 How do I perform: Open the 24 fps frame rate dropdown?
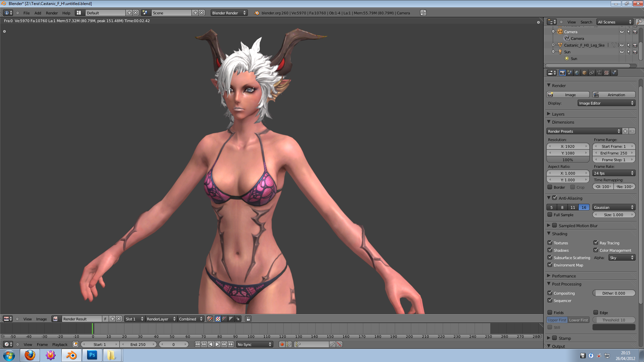coord(613,173)
